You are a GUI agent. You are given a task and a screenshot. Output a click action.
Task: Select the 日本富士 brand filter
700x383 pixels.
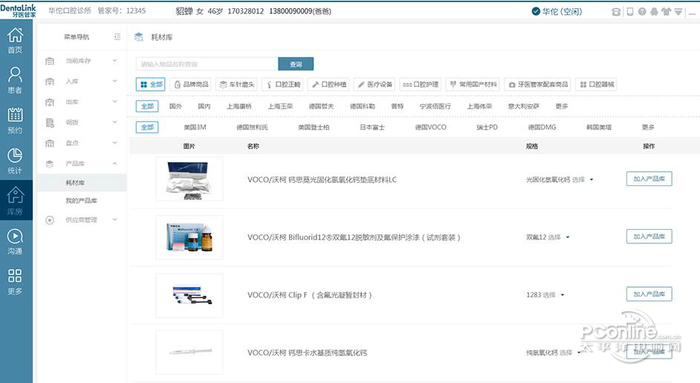[372, 127]
